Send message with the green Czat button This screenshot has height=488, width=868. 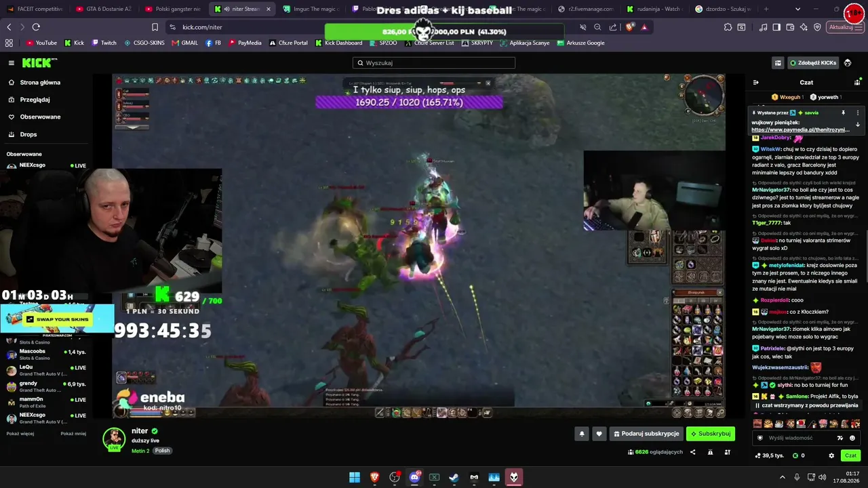850,455
